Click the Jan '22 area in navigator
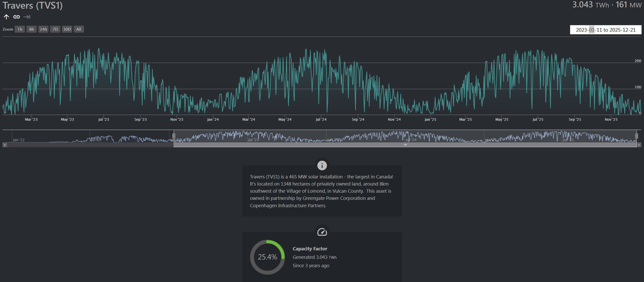Screen dimensions: 644x282 [x=19, y=139]
